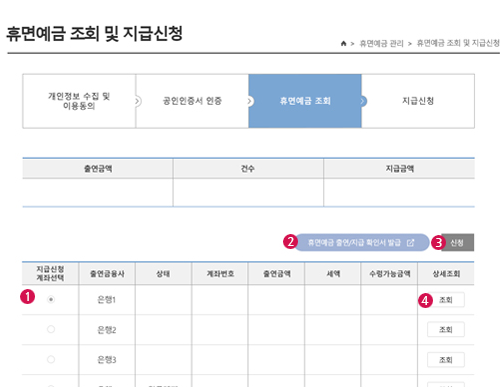Select the 지급신청 step

coord(418,101)
